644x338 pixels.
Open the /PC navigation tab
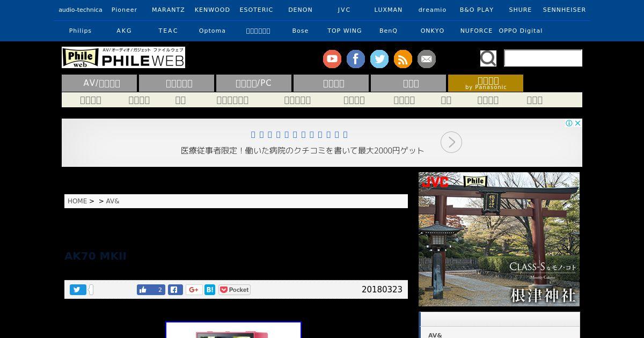coord(254,83)
